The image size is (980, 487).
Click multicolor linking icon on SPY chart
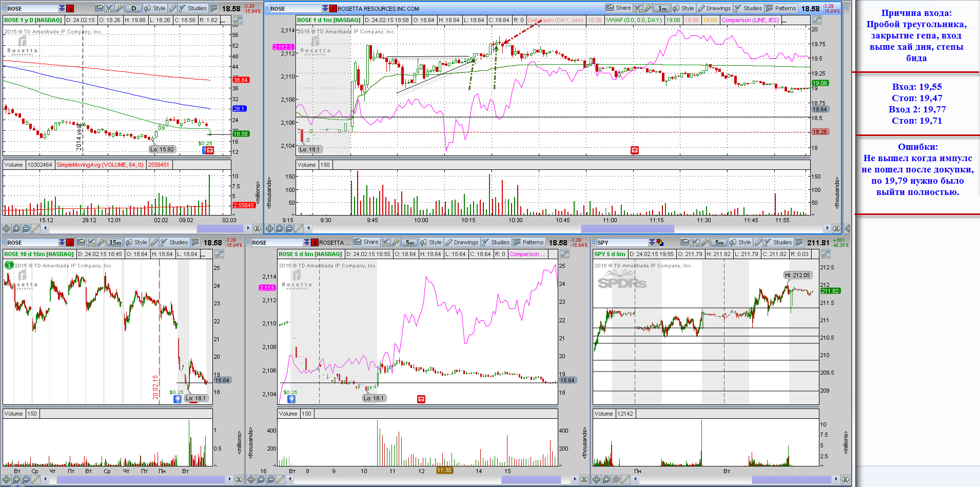tap(660, 242)
